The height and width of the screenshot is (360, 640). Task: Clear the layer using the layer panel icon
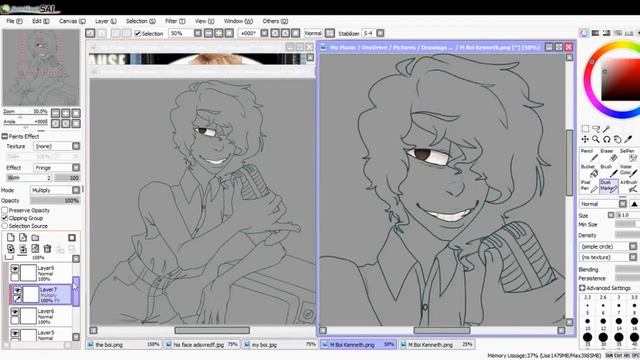(35, 249)
